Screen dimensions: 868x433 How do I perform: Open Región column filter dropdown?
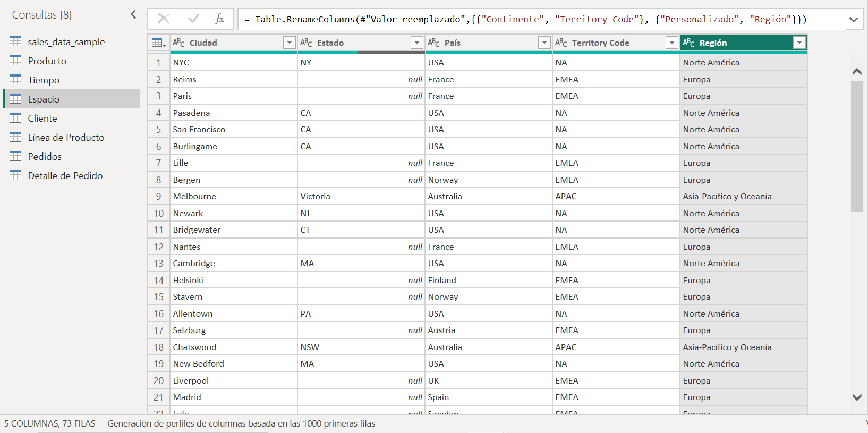pos(799,43)
